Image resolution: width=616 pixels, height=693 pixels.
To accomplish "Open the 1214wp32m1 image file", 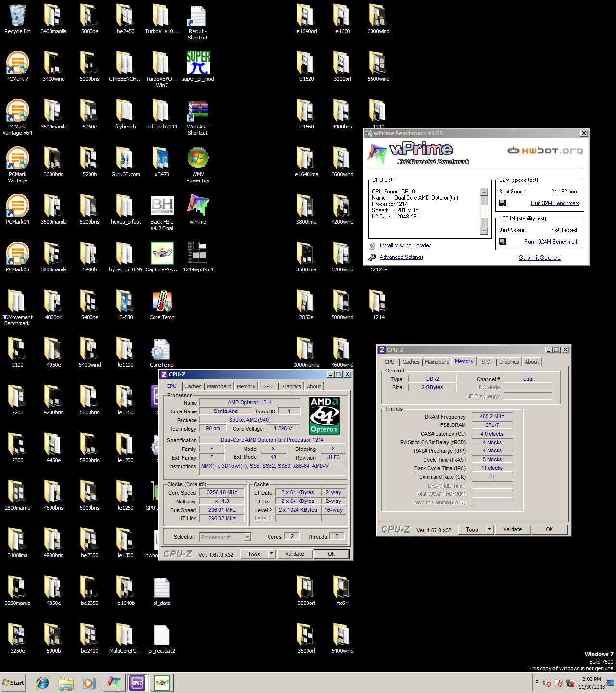I will (x=198, y=257).
